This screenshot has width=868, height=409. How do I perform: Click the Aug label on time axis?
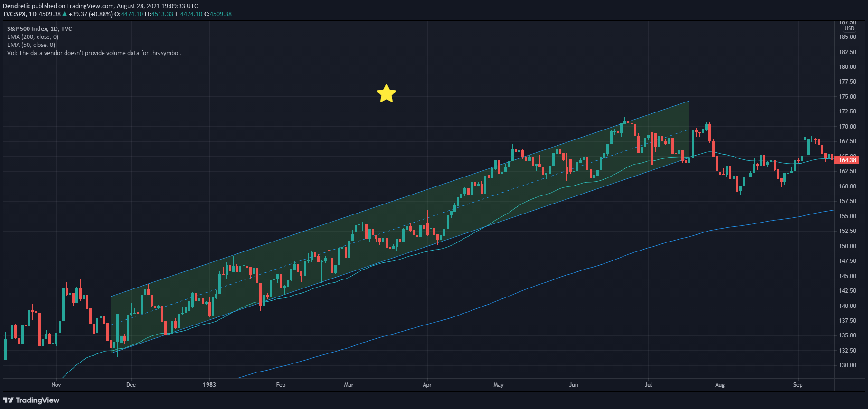click(720, 385)
